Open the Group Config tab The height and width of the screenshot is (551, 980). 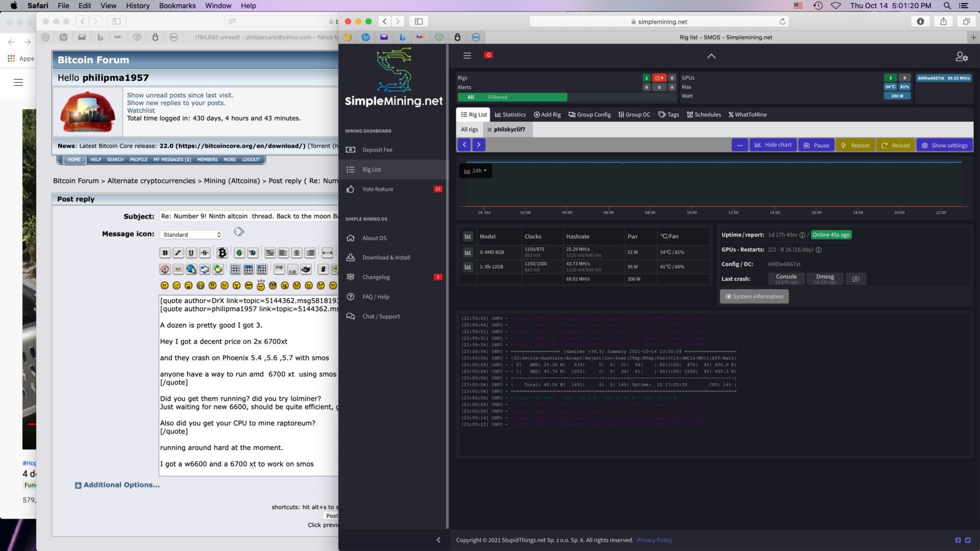589,114
